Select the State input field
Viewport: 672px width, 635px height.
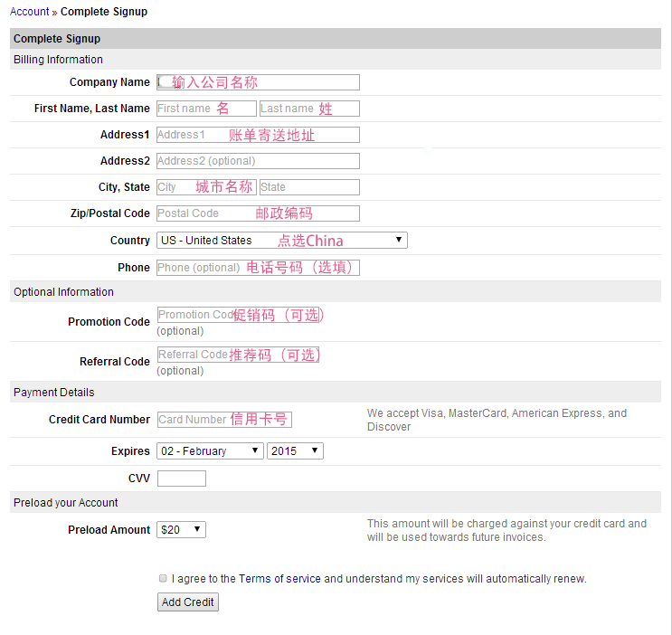pyautogui.click(x=309, y=187)
